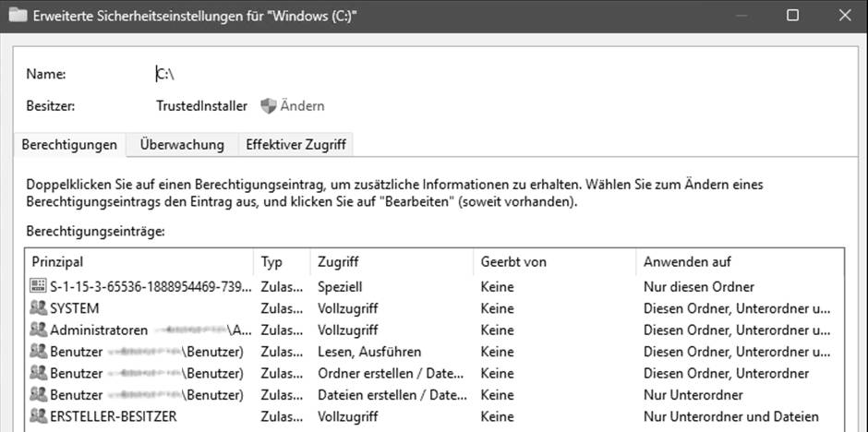The width and height of the screenshot is (868, 432).
Task: Sort entries by Typ column header
Action: click(x=283, y=261)
